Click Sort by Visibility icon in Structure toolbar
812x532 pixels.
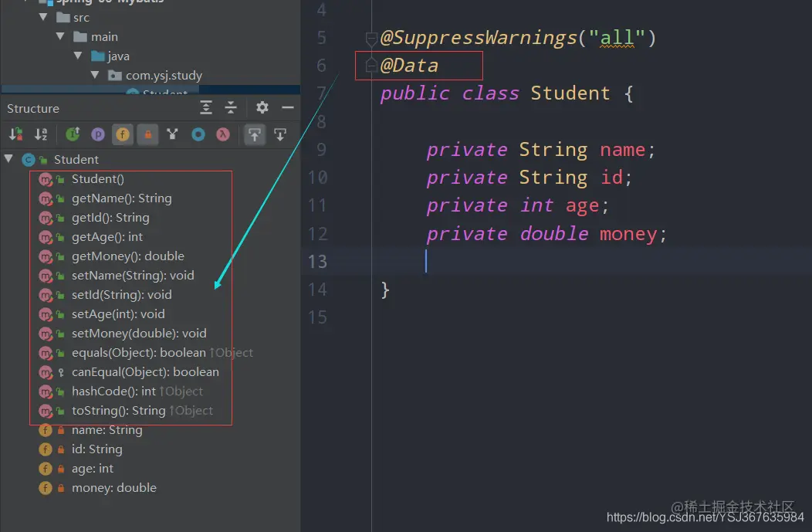(15, 134)
